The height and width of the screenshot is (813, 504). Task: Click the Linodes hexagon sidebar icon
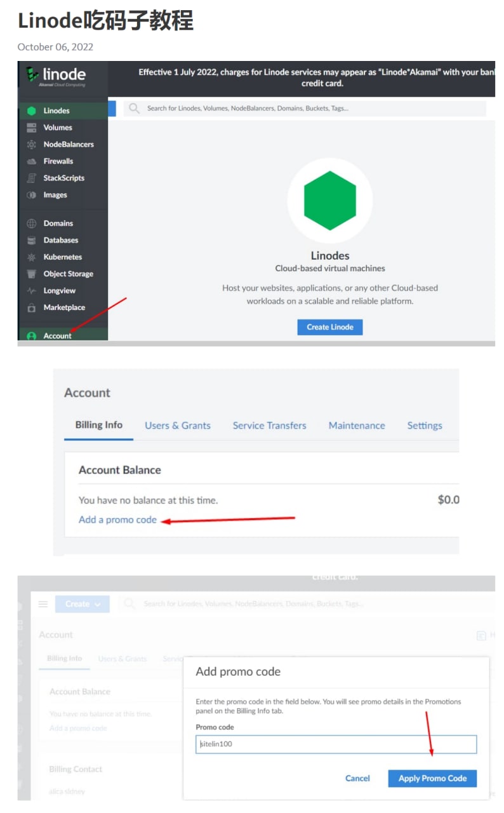tap(31, 111)
